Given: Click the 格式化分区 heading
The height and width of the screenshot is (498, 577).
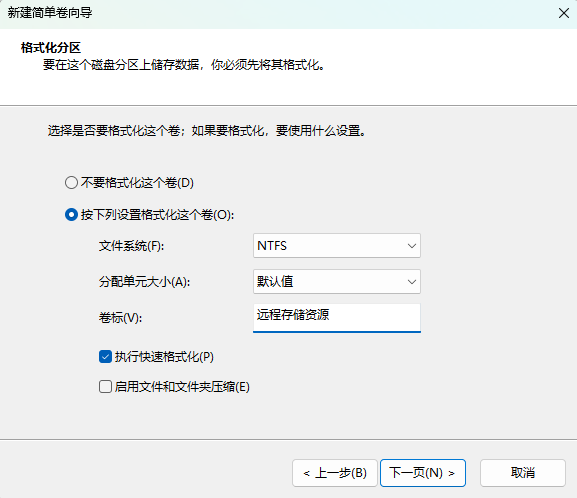Looking at the screenshot, I should click(x=51, y=47).
